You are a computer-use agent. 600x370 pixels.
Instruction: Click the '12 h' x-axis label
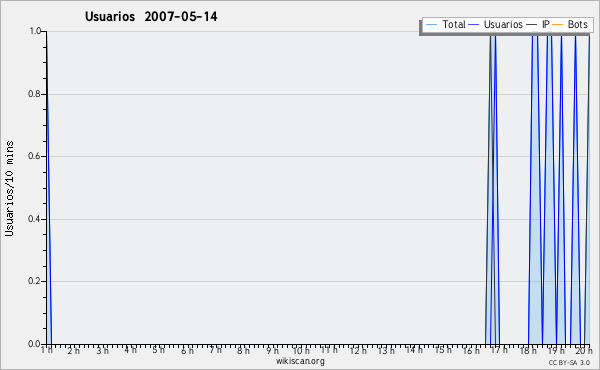tap(358, 350)
